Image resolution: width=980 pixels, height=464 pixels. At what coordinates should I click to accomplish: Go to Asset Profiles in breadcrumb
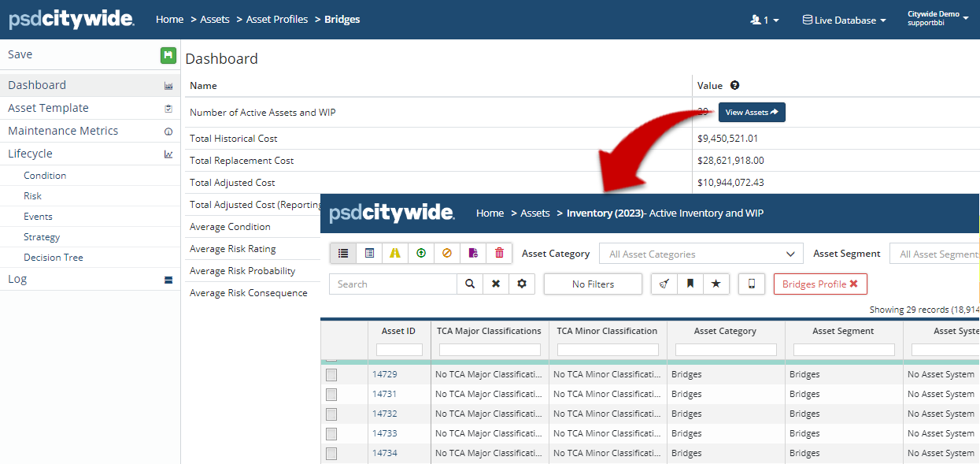tap(277, 20)
